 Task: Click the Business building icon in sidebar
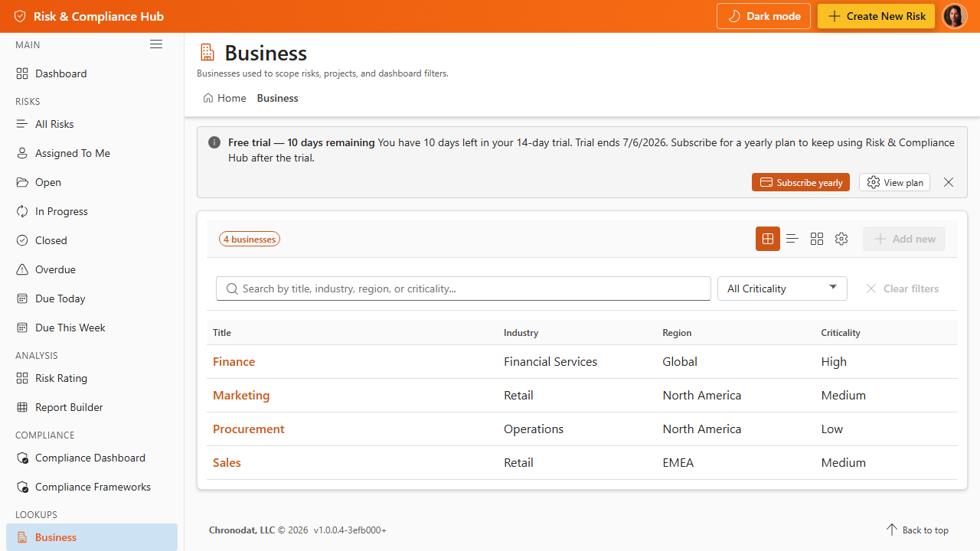click(x=22, y=537)
